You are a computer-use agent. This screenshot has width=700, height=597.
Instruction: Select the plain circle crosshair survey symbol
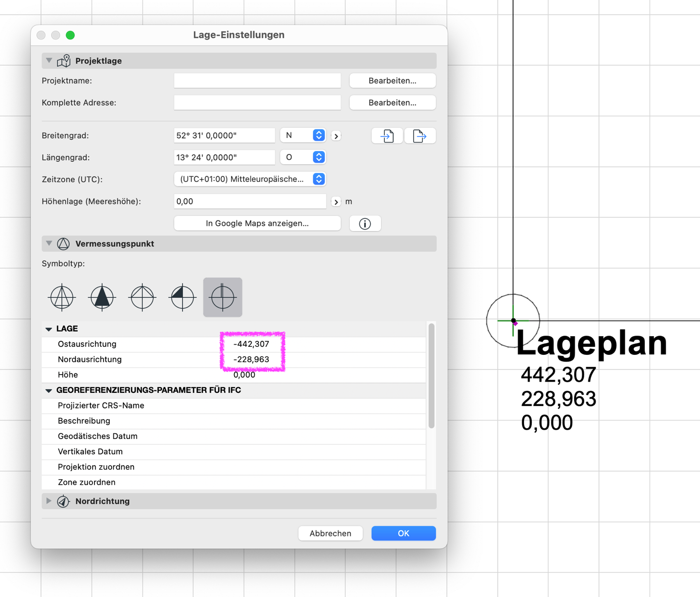[x=143, y=297]
